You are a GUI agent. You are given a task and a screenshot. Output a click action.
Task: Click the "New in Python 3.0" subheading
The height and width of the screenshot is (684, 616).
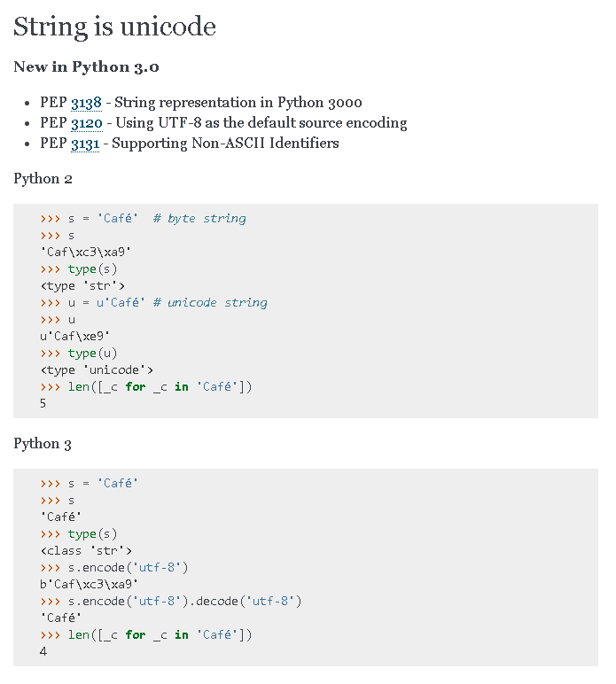point(86,67)
